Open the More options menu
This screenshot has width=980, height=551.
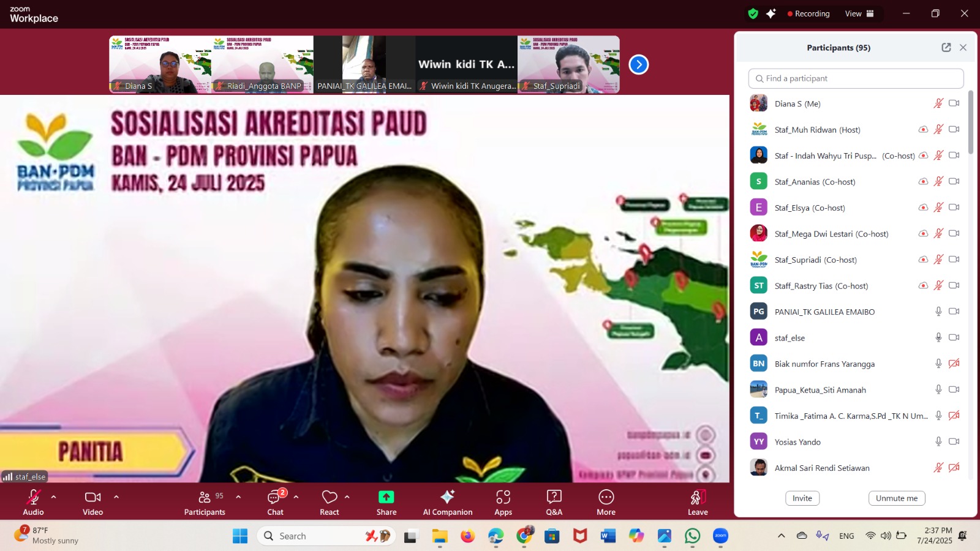tap(606, 502)
